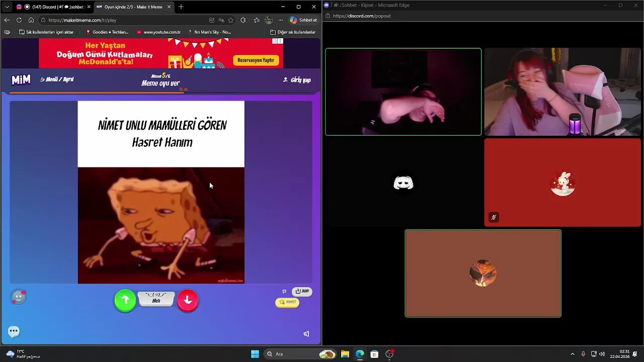The image size is (644, 362).
Task: Select top-left video tile in Discord
Action: tap(403, 92)
